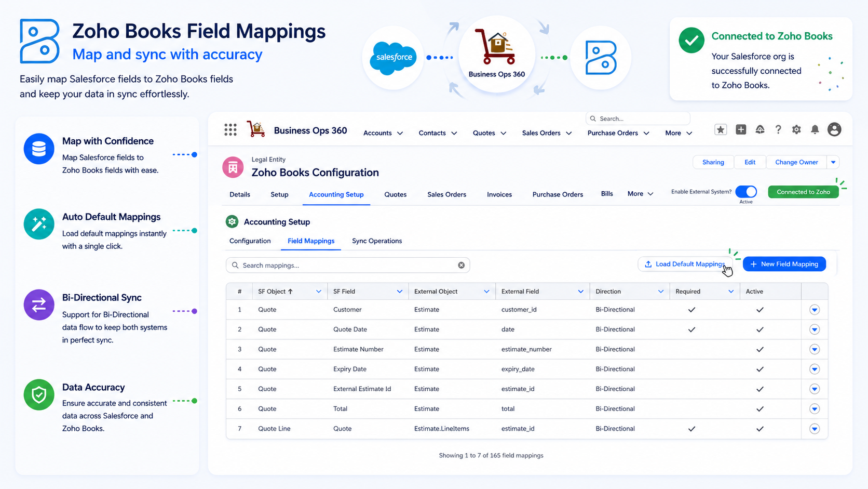Open the Invoices tab

coord(499,194)
